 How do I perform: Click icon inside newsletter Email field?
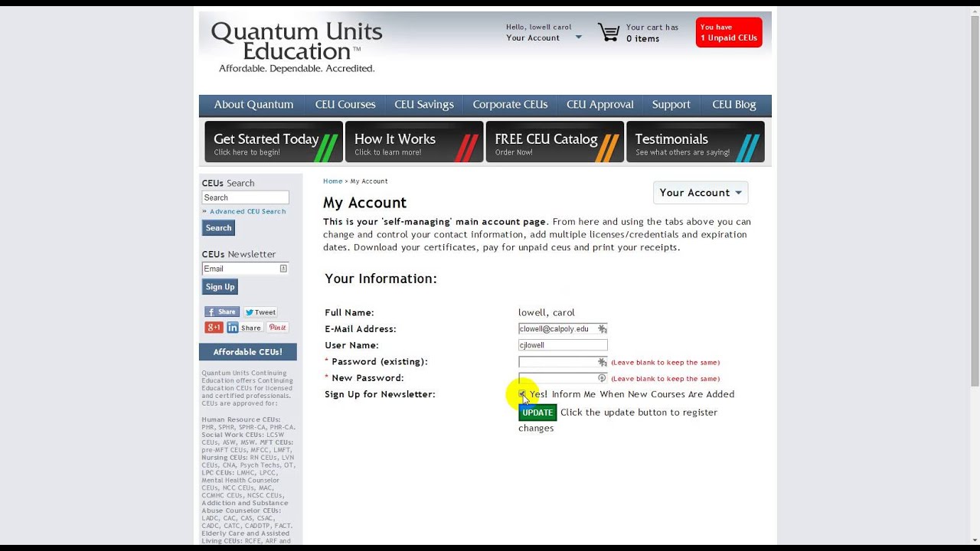pyautogui.click(x=283, y=269)
